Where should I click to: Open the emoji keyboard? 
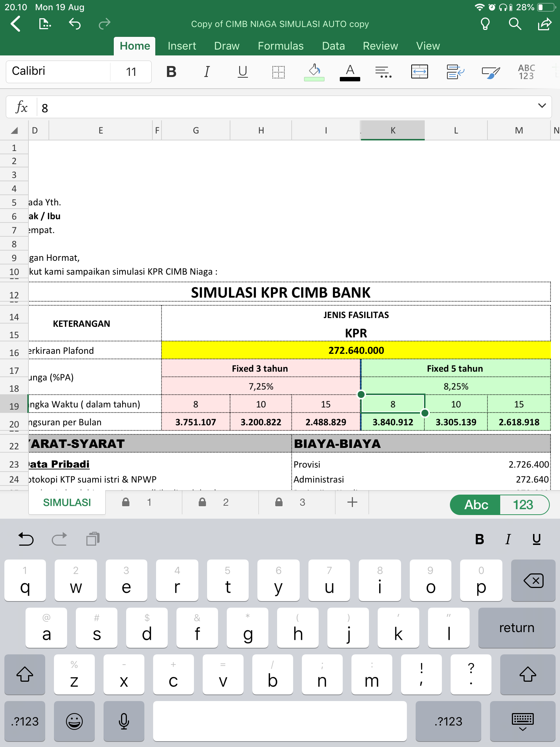coord(74,721)
